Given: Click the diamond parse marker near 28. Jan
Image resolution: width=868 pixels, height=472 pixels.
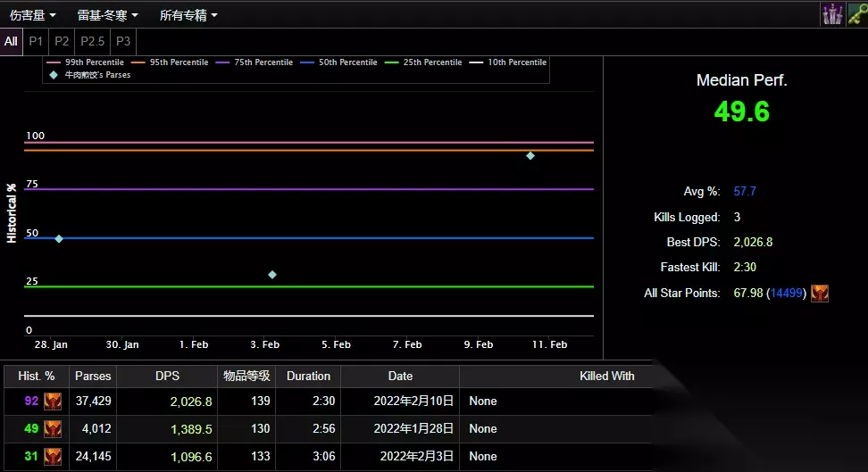Looking at the screenshot, I should (59, 239).
